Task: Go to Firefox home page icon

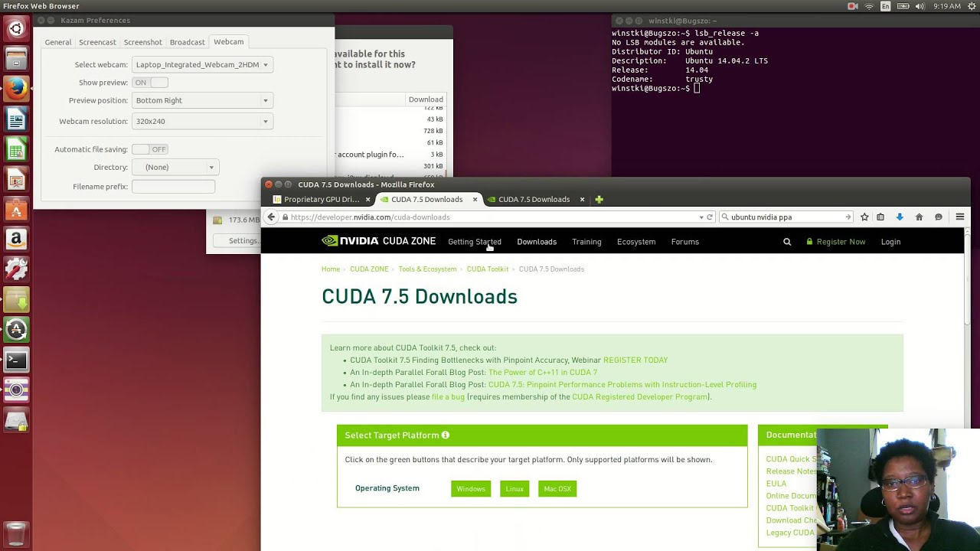Action: coord(919,217)
